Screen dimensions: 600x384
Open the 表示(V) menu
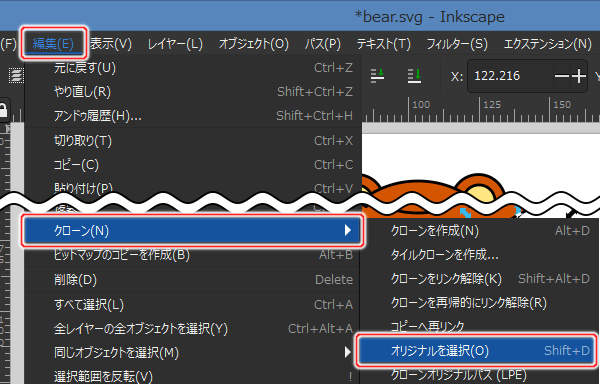[x=111, y=44]
